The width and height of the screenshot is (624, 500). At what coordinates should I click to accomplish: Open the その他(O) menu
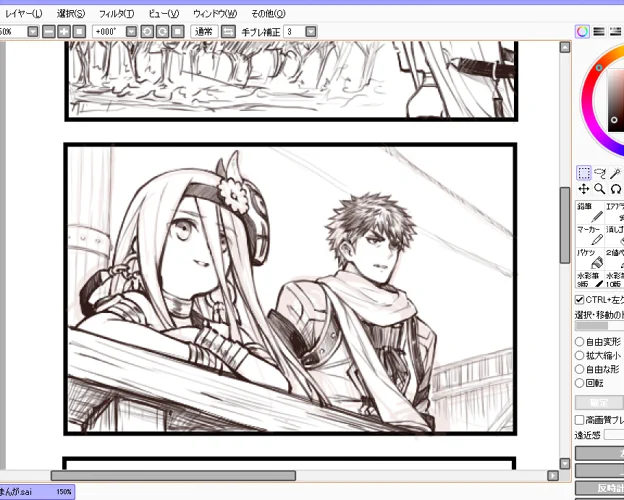click(268, 14)
